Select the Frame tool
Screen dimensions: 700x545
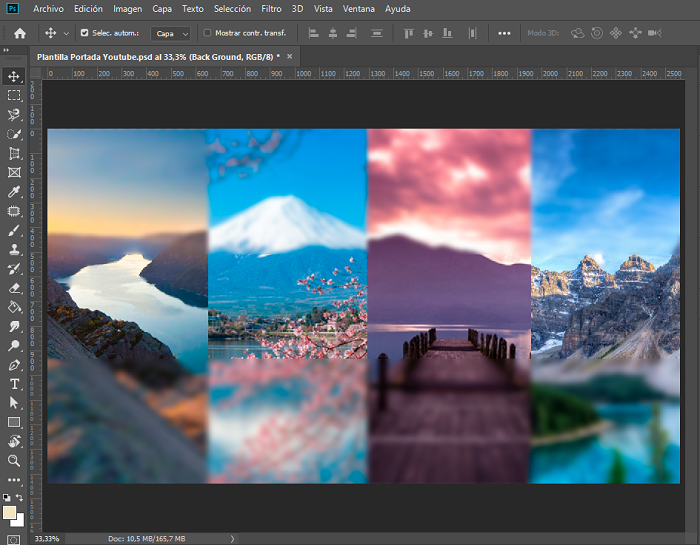[x=14, y=173]
